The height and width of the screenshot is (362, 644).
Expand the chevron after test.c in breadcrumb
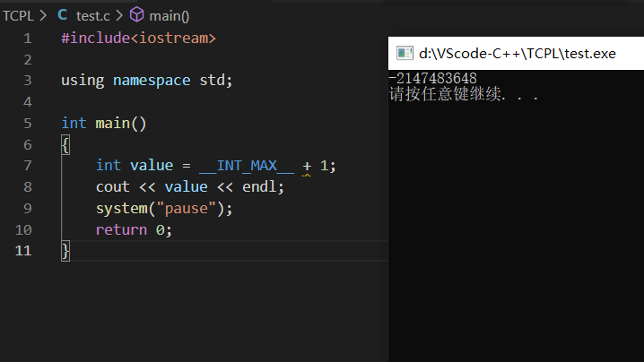119,16
